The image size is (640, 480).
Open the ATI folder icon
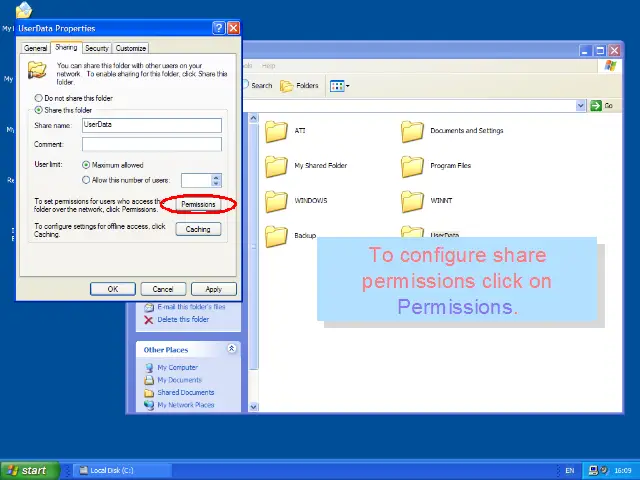276,131
